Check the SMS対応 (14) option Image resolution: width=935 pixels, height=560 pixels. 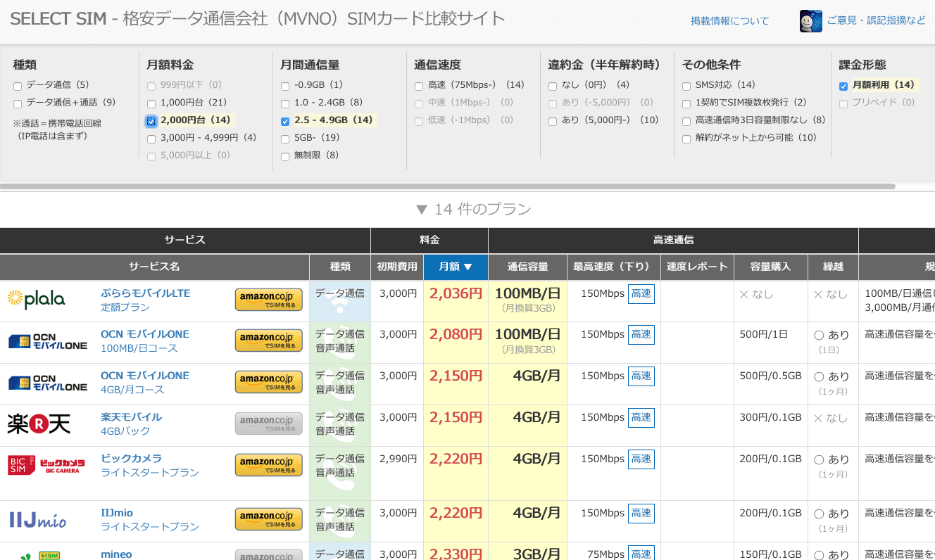coord(686,86)
